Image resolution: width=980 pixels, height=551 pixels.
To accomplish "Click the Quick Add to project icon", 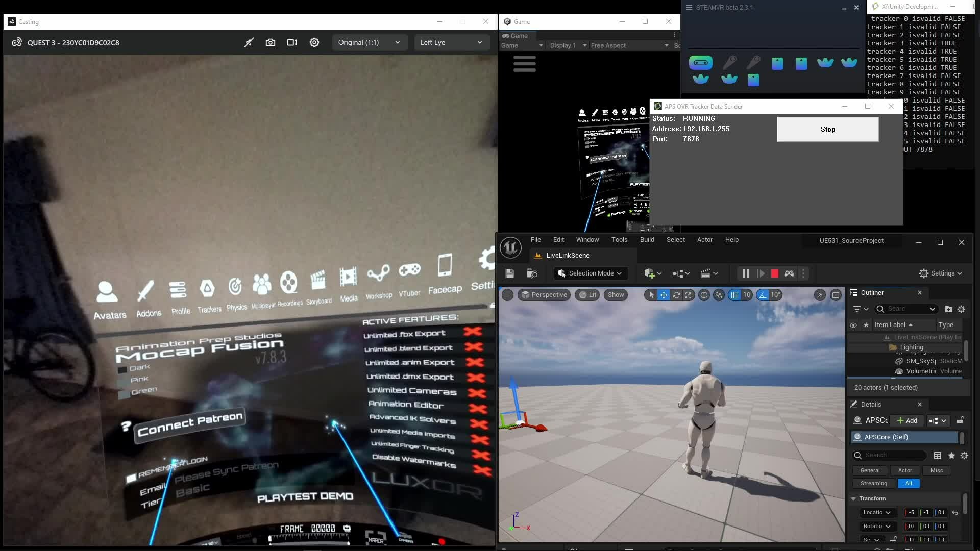I will point(650,273).
